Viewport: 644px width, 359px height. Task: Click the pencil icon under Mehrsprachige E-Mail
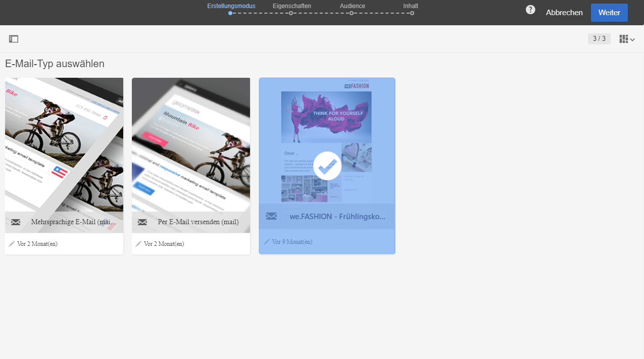coord(12,244)
